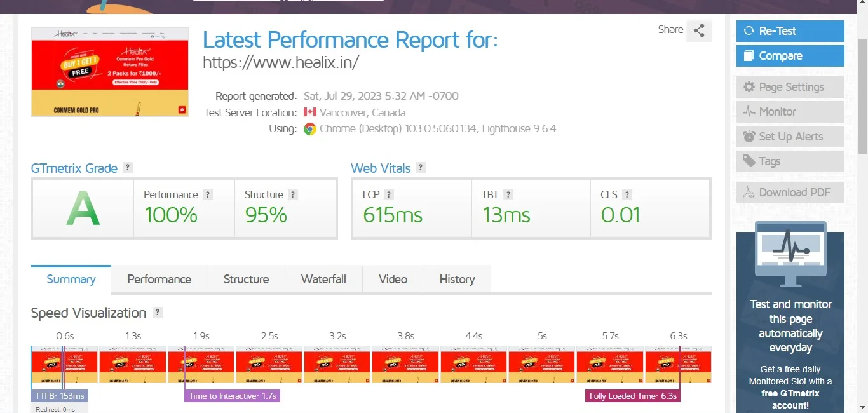This screenshot has width=868, height=413.
Task: Click the 5.7s filmstrip frame
Action: pos(610,364)
